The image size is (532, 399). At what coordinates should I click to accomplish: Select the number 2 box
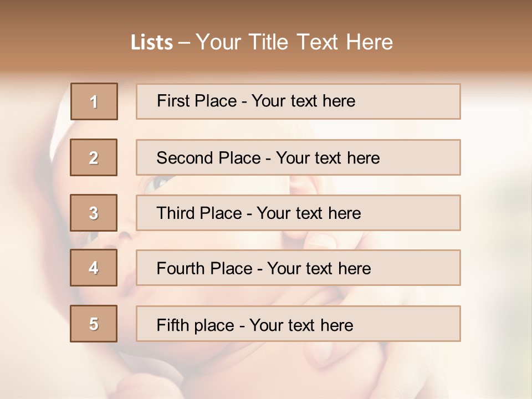tap(94, 157)
